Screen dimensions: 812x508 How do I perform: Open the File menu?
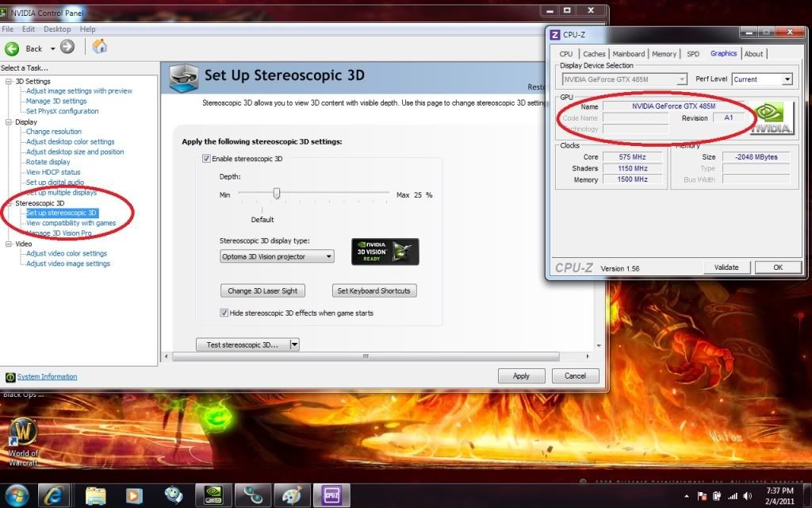pos(7,29)
